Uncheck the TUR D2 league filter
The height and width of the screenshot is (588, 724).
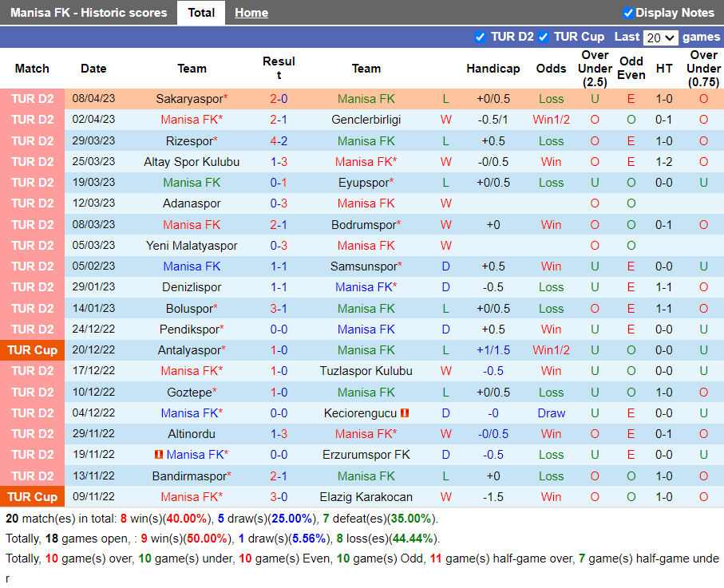pyautogui.click(x=480, y=37)
